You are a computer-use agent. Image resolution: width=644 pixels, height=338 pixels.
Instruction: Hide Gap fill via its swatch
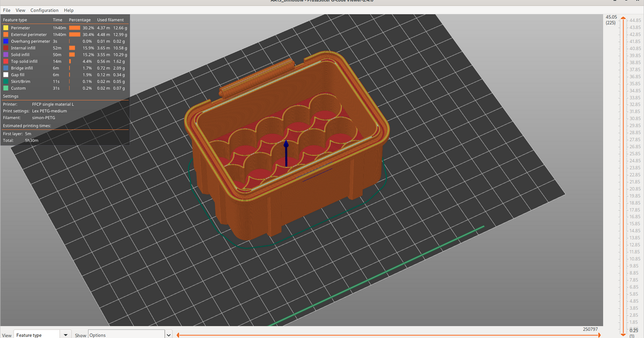click(x=6, y=75)
